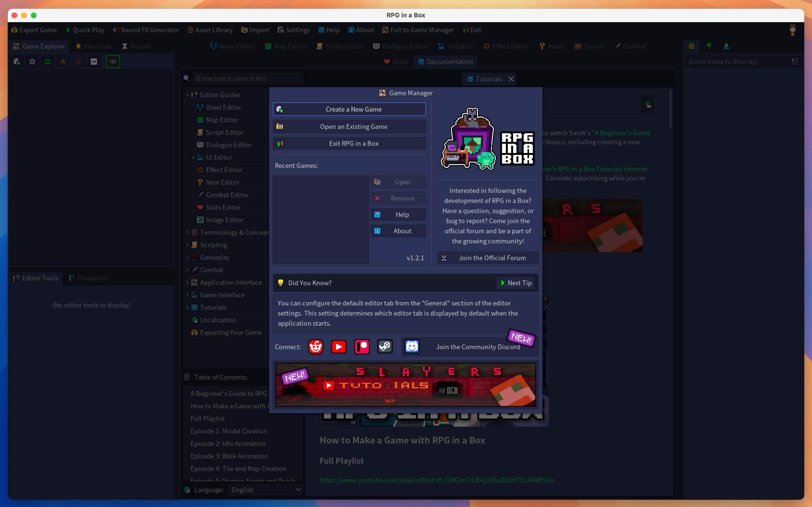Click the collapse all minus icon
Image resolution: width=812 pixels, height=507 pixels.
pos(94,62)
